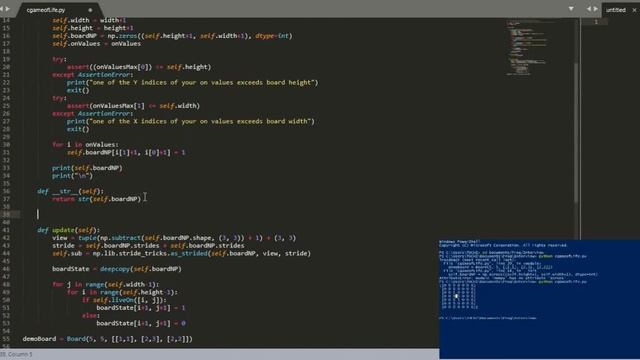
Task: Click the np.zeros boardNP assignment line
Action: (172, 36)
